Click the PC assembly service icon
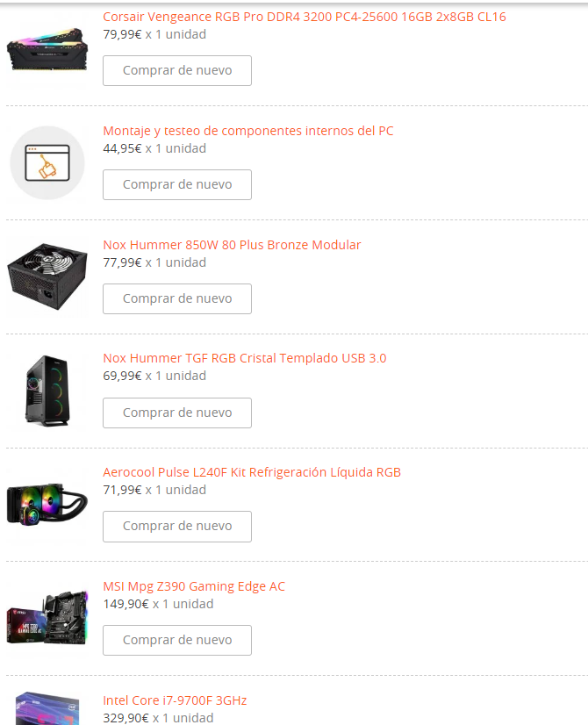Image resolution: width=588 pixels, height=725 pixels. (47, 162)
